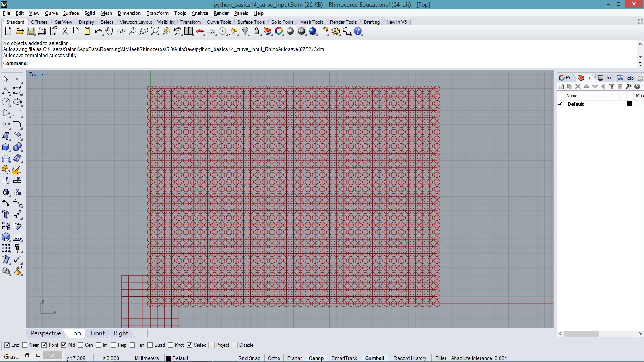Switch to the Perspective viewport tab
Viewport: 644px width, 362px height.
pos(46,333)
